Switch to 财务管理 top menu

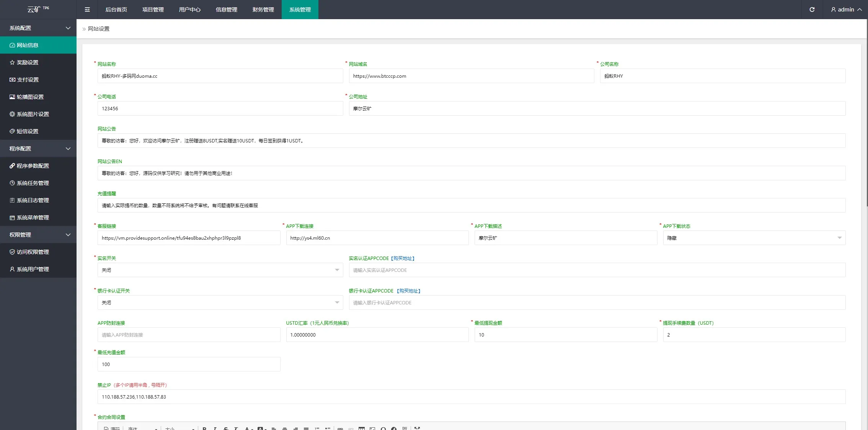tap(263, 10)
